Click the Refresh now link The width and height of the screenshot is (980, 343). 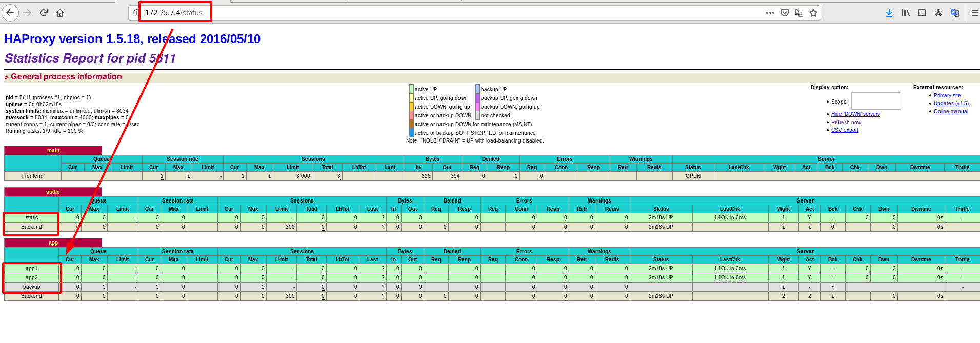click(x=846, y=122)
